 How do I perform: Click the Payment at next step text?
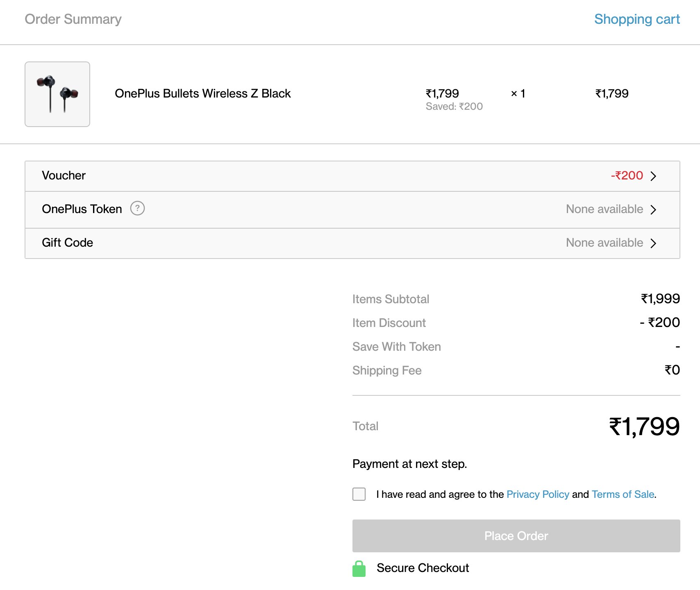coord(410,464)
